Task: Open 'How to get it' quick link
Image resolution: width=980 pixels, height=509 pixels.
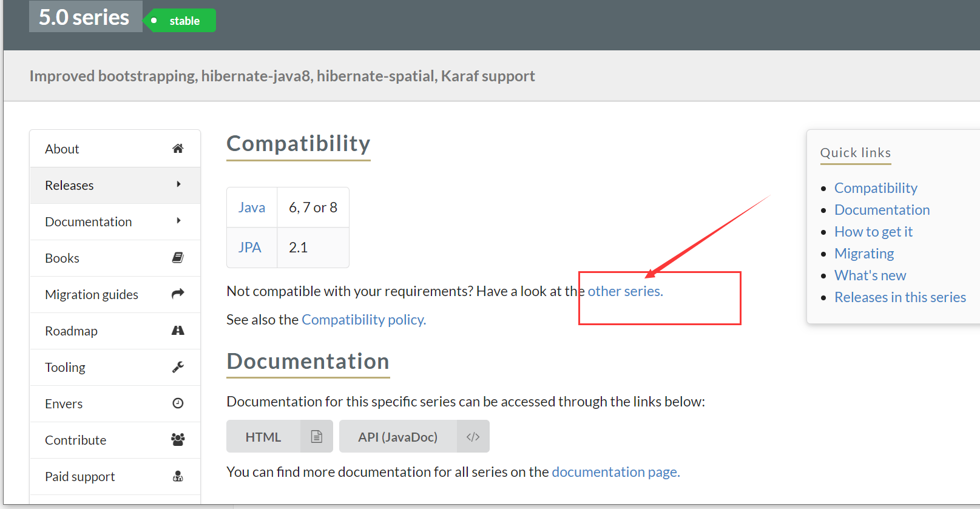Action: point(873,232)
